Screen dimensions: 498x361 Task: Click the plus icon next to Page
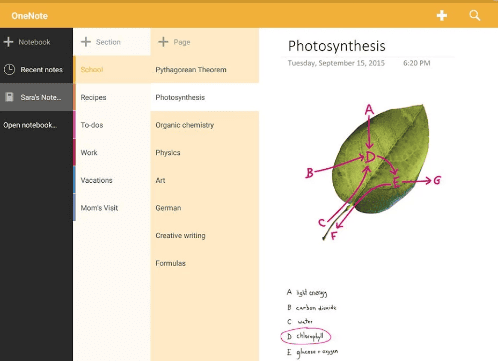(163, 42)
